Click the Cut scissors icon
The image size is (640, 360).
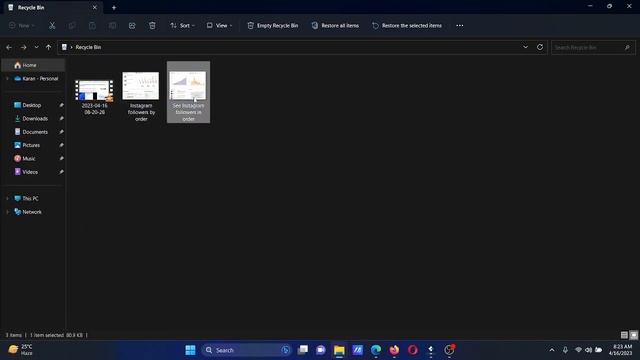(x=52, y=25)
